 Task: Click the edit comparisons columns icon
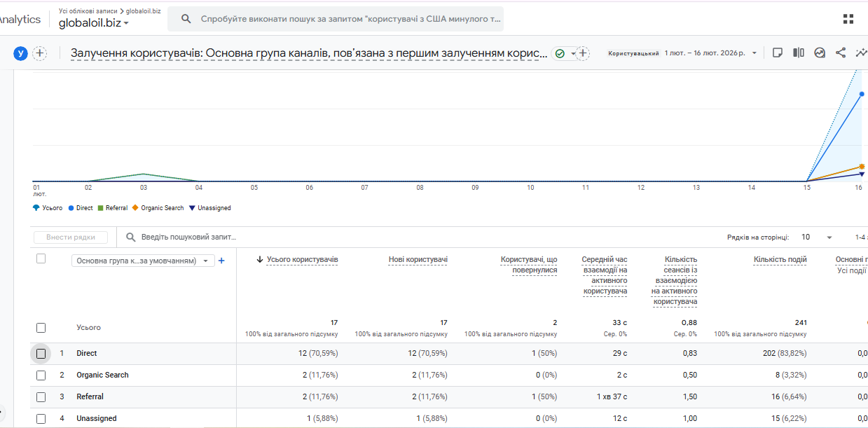coord(799,53)
